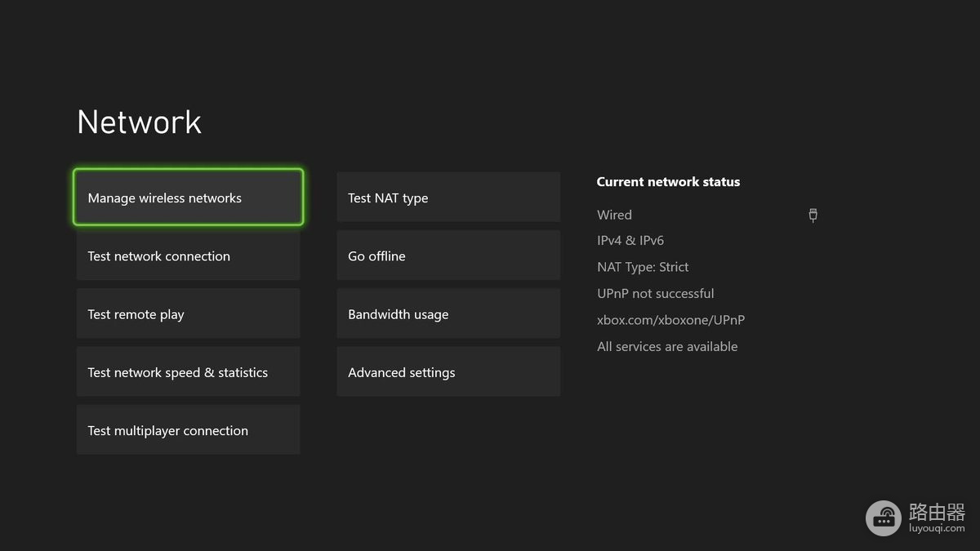
Task: Choose Test remote play
Action: point(188,313)
